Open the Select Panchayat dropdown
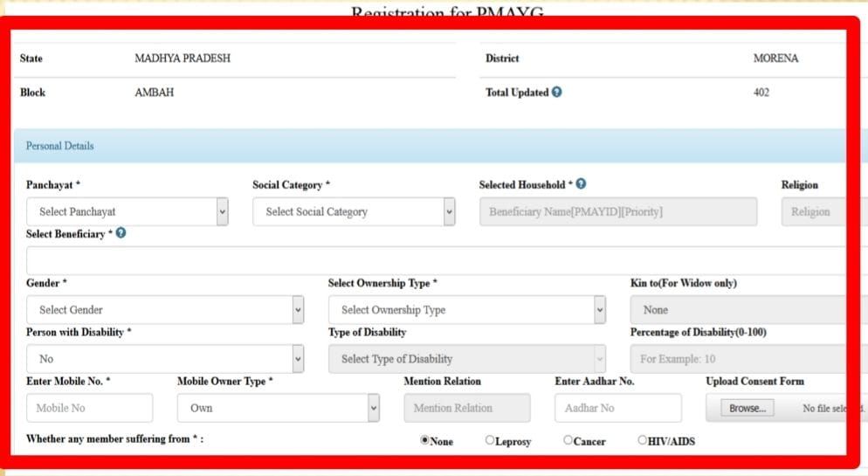 pos(127,211)
